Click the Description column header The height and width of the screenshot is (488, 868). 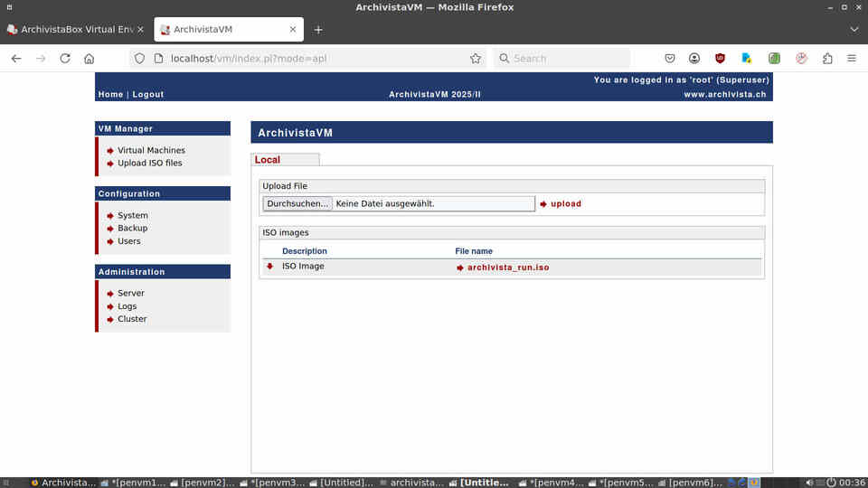[x=305, y=251]
